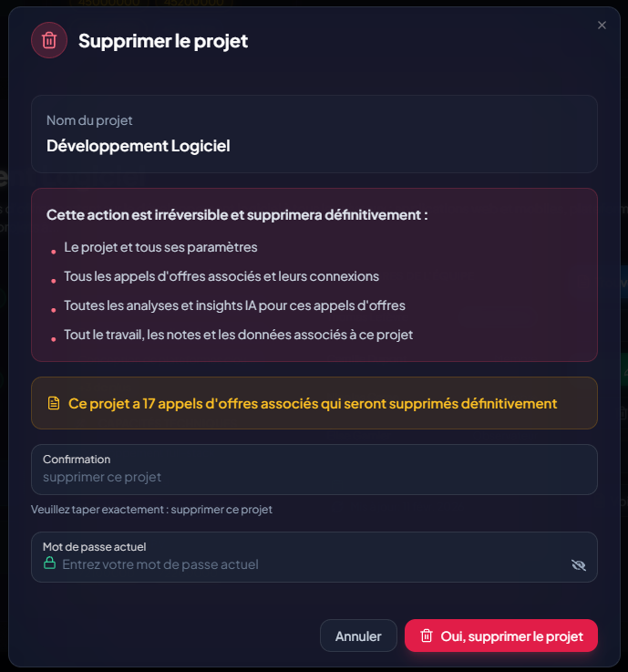Close the dialog with the X button
The image size is (628, 672).
point(602,26)
